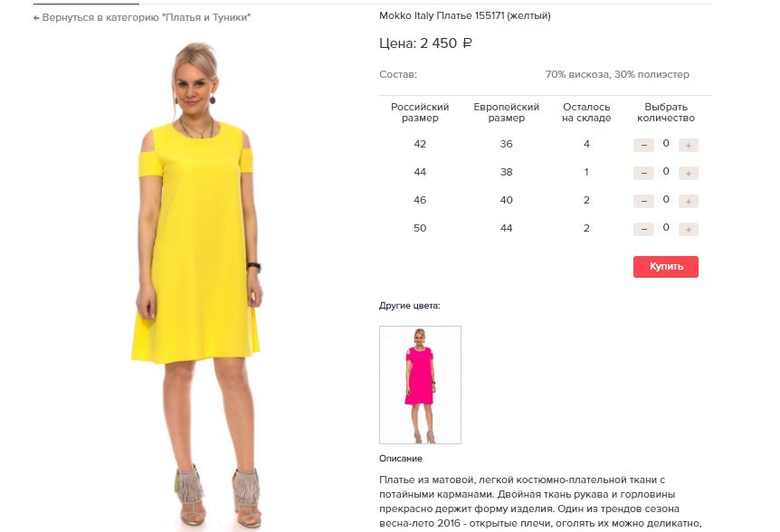780x532 pixels.
Task: Click the Европейский размер column header
Action: (507, 112)
